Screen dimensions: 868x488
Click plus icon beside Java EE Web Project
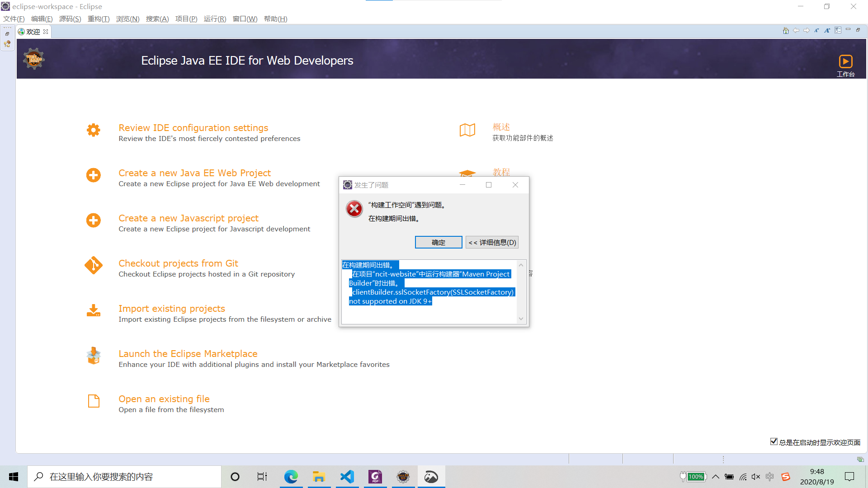(x=94, y=175)
